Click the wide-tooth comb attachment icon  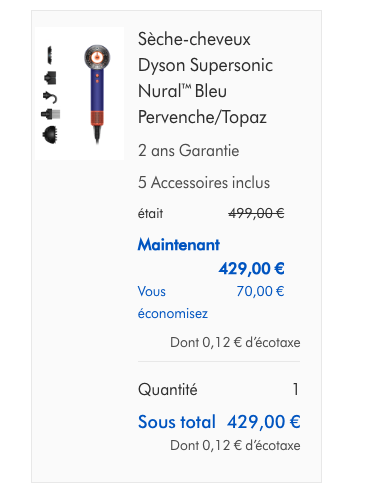coord(50,55)
